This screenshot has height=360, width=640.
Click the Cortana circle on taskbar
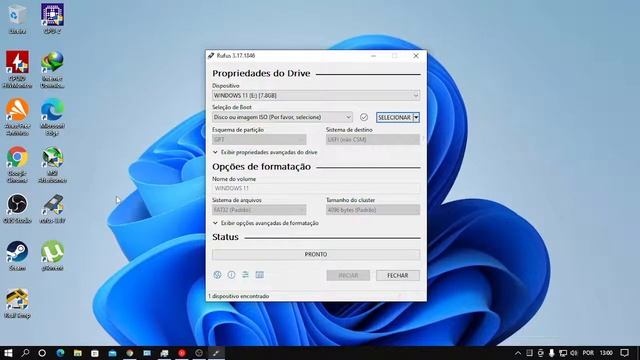pyautogui.click(x=42, y=353)
